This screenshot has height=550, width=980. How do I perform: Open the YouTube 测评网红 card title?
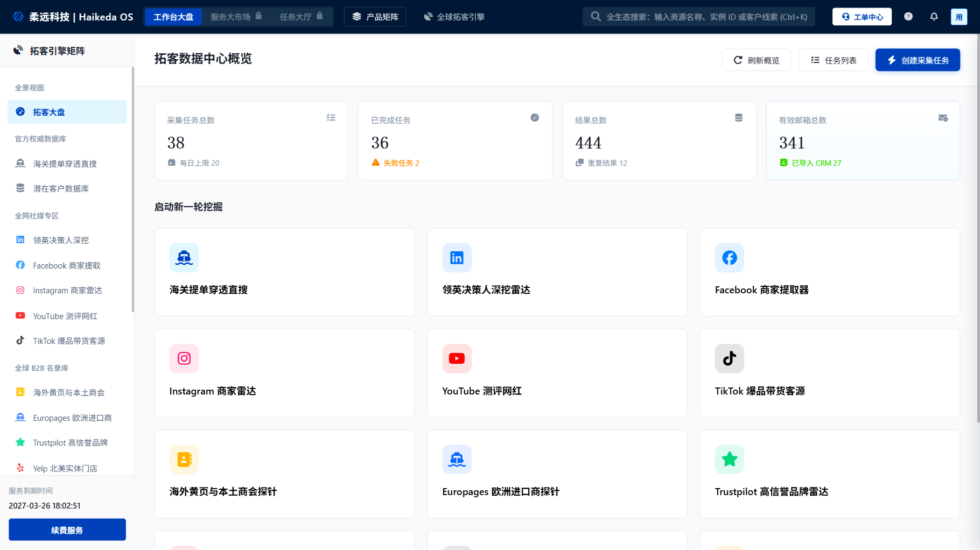point(482,391)
